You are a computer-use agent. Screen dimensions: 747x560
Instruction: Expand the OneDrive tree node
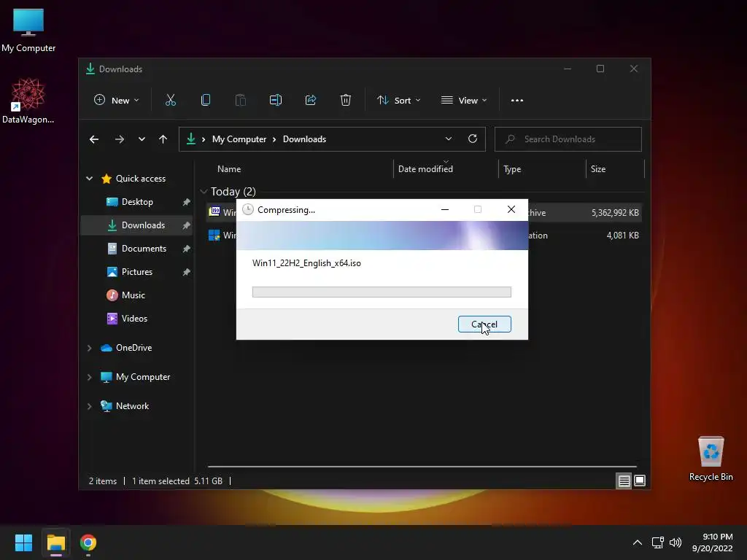(x=89, y=348)
